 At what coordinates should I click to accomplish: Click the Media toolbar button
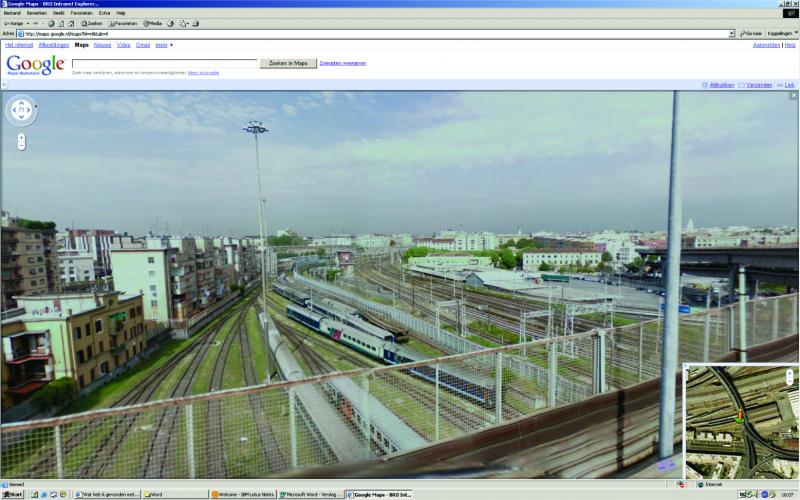point(153,23)
